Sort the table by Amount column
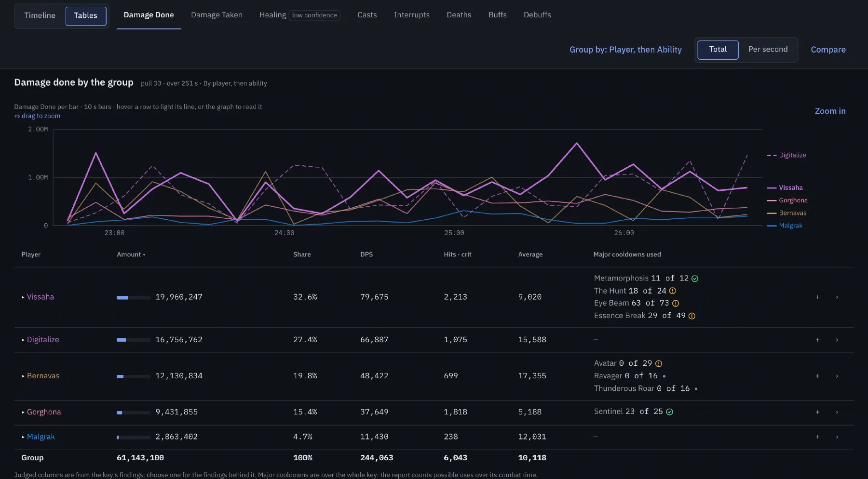868x479 pixels. click(131, 254)
